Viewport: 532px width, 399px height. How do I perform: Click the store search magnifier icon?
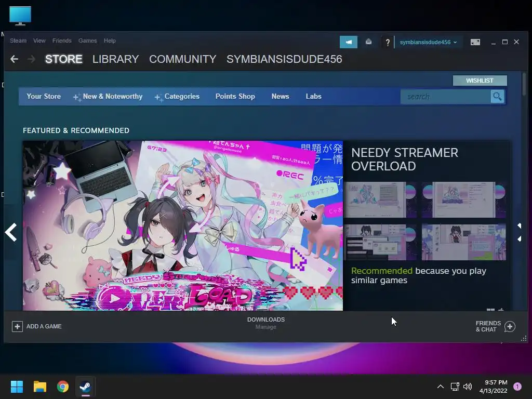[497, 97]
